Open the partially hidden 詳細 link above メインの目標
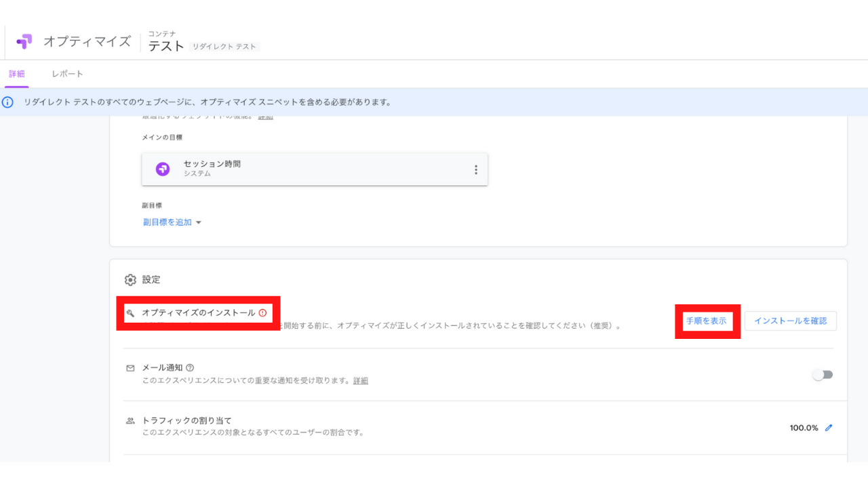This screenshot has width=868, height=488. pyautogui.click(x=265, y=117)
